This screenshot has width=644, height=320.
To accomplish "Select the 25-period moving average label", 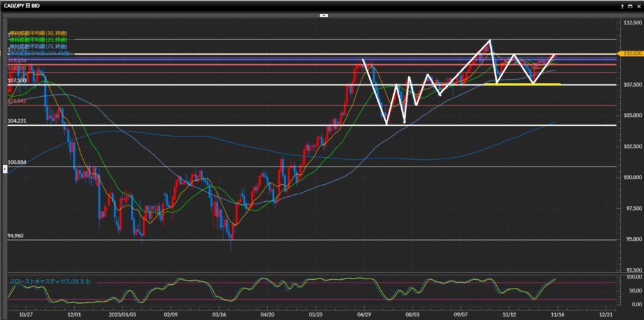I will (x=38, y=40).
